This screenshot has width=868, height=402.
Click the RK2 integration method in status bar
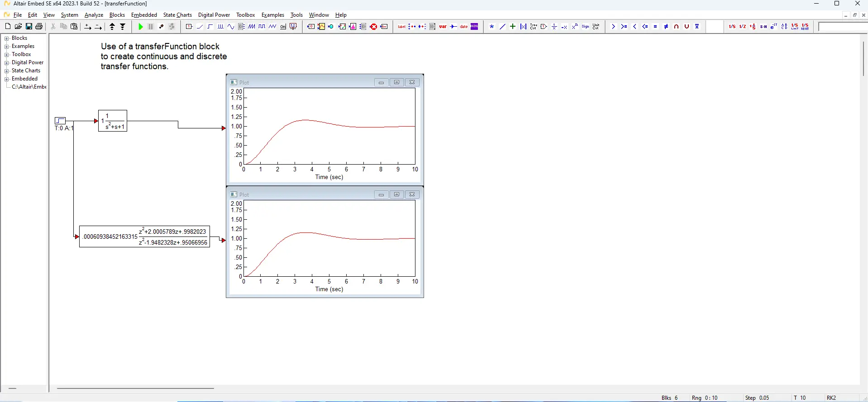point(831,398)
